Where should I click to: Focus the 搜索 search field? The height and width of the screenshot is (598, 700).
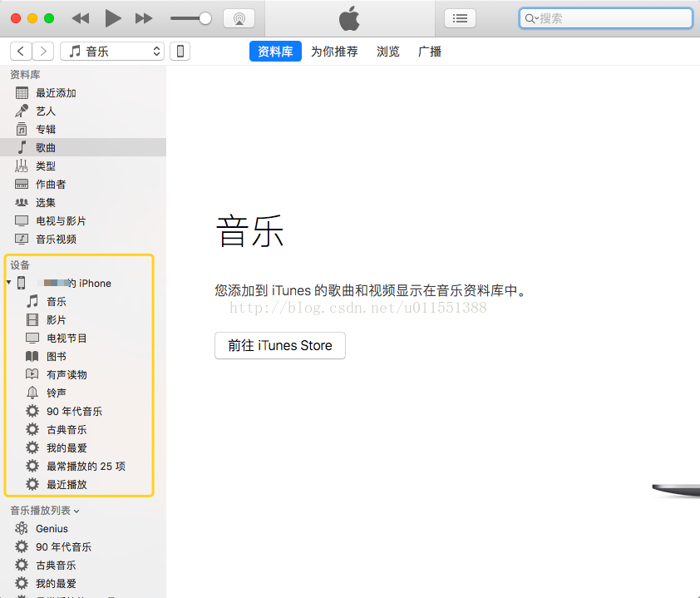pyautogui.click(x=606, y=18)
